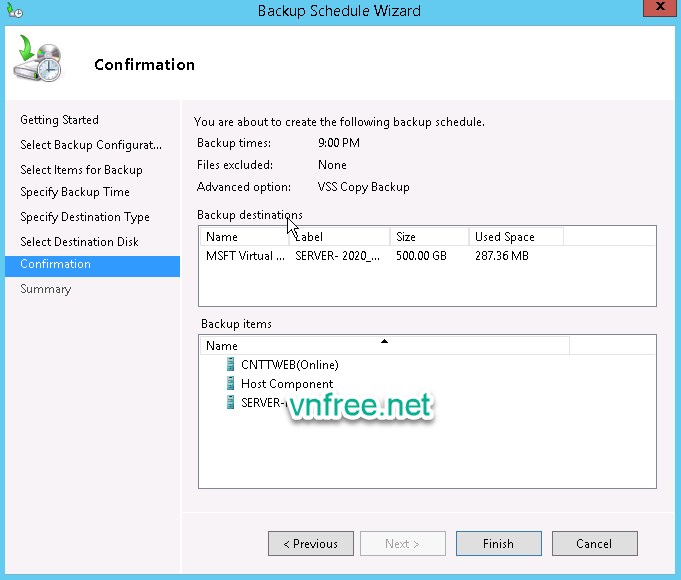Image resolution: width=681 pixels, height=580 pixels.
Task: Click the icon beside the SERVER backup item
Action: (231, 403)
